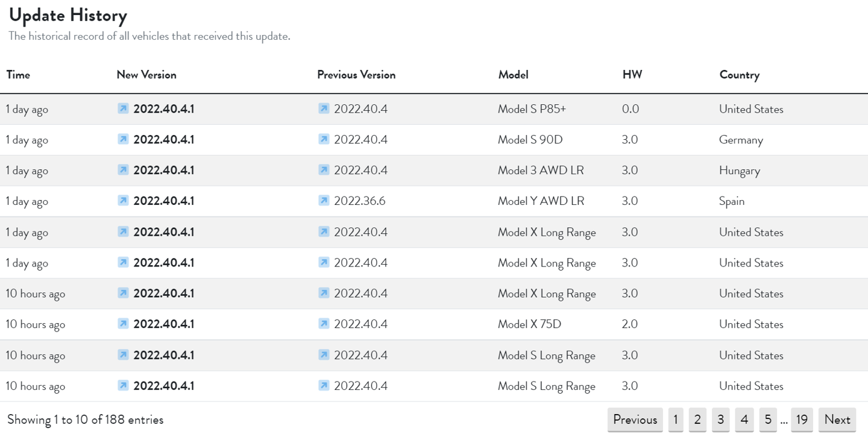This screenshot has height=434, width=868.
Task: Click previous version link icon in Germany row
Action: [324, 139]
